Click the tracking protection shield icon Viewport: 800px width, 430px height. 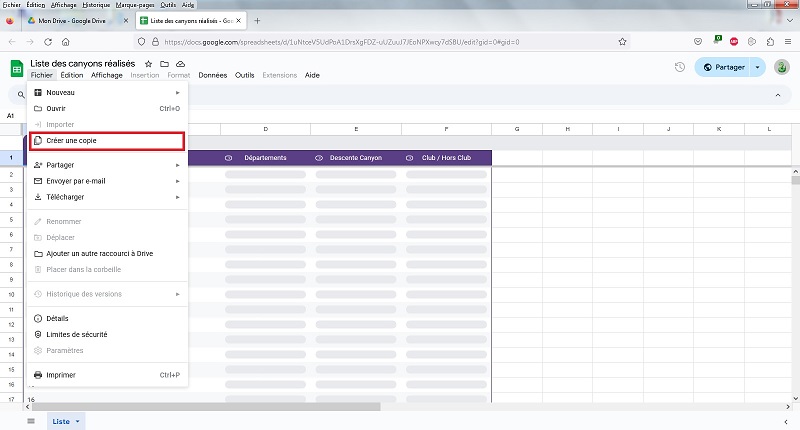point(142,42)
